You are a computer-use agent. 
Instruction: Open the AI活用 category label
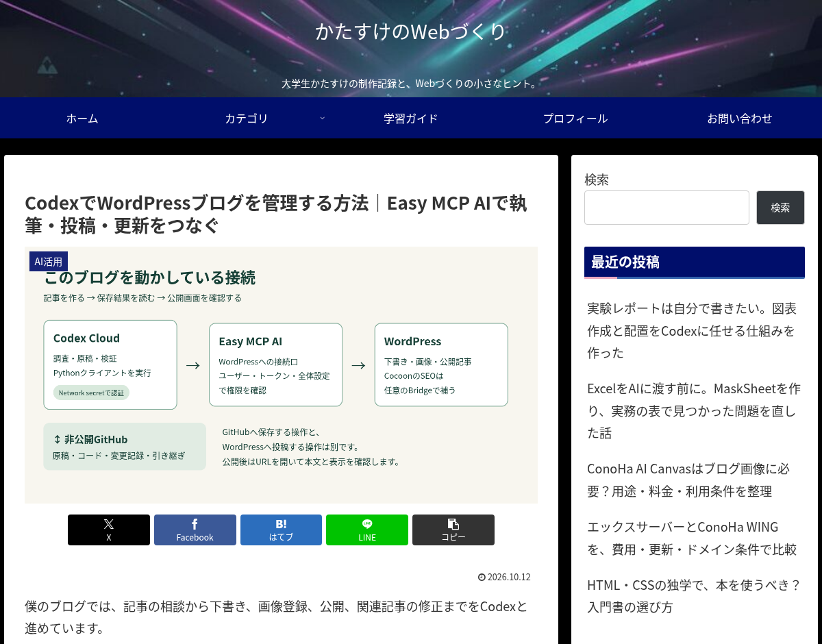pyautogui.click(x=49, y=262)
